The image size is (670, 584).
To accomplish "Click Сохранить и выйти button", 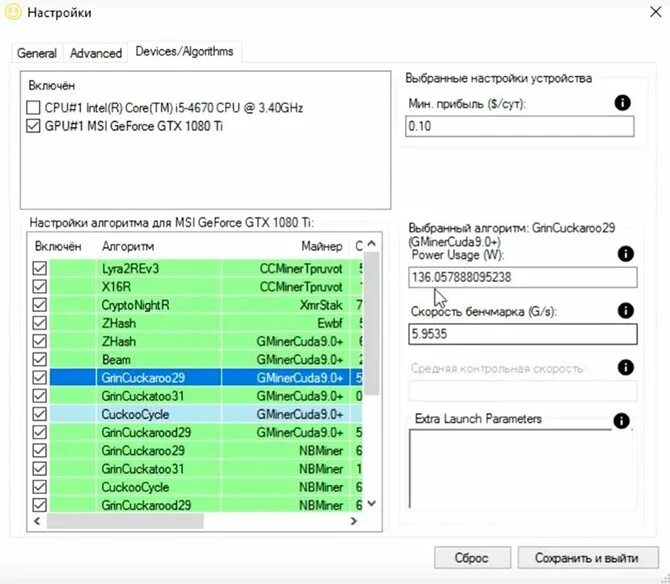I will pyautogui.click(x=587, y=558).
